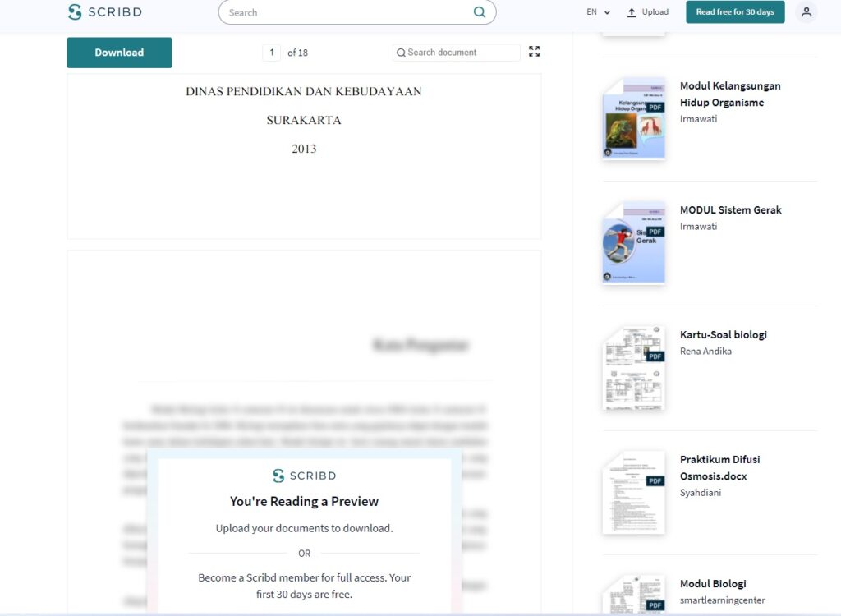Click the Upload icon next to EN
Screen dimensions: 841x616
[x=630, y=11]
